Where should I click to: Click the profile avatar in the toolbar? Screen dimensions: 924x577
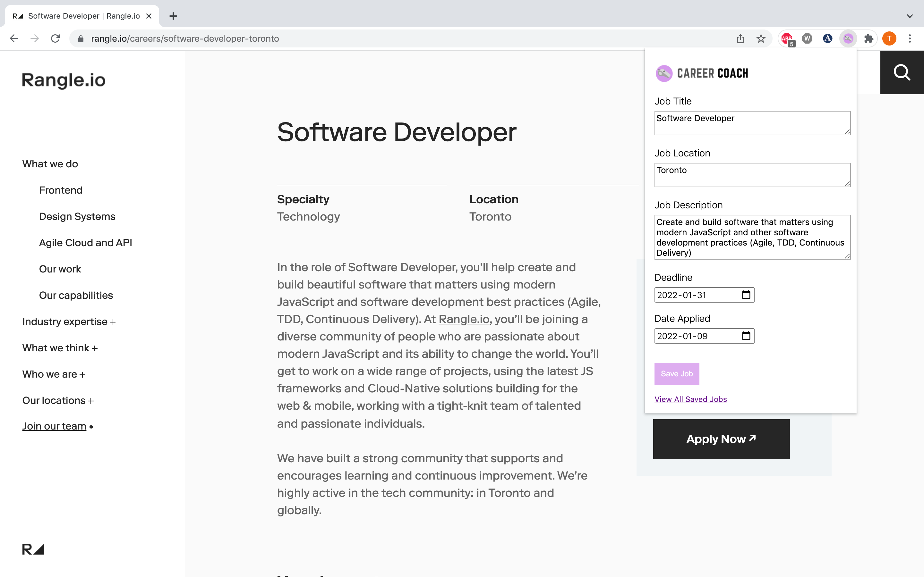(x=889, y=38)
